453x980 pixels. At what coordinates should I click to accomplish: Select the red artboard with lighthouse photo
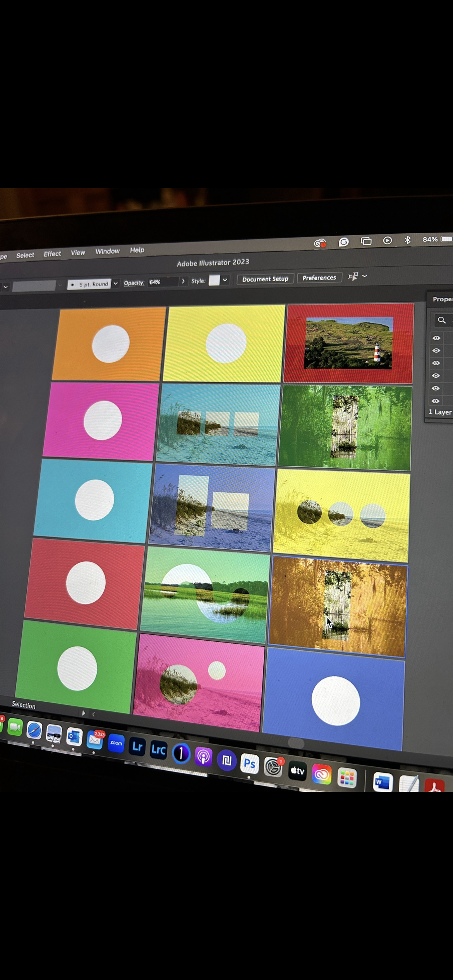tap(348, 344)
